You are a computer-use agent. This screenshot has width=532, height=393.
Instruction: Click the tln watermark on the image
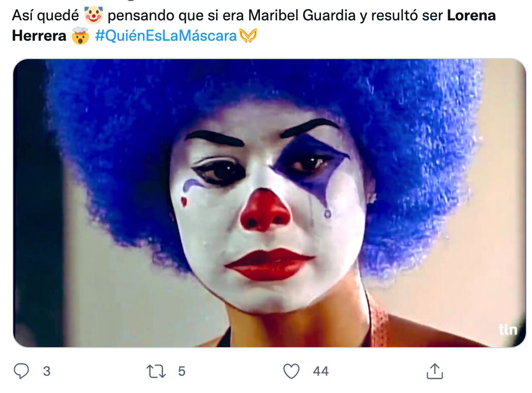(x=508, y=329)
